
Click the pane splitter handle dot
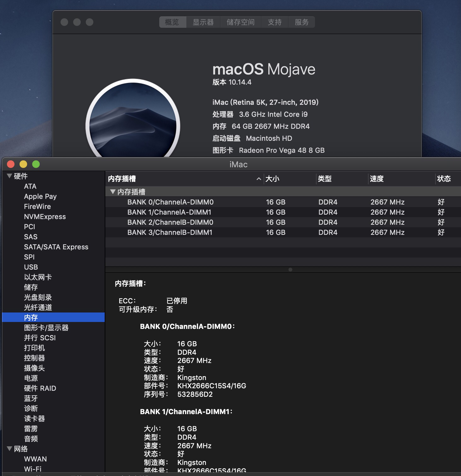(x=290, y=270)
